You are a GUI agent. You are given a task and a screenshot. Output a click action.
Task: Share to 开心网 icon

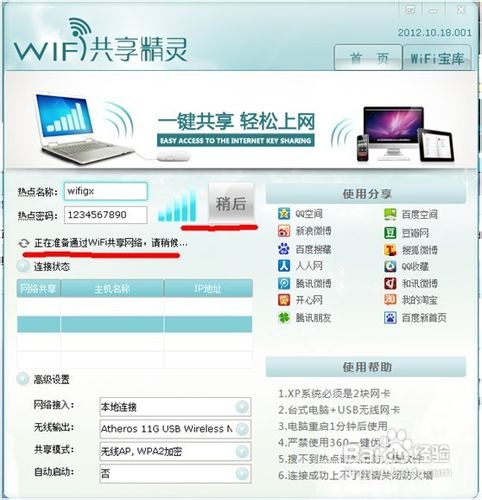[x=284, y=300]
